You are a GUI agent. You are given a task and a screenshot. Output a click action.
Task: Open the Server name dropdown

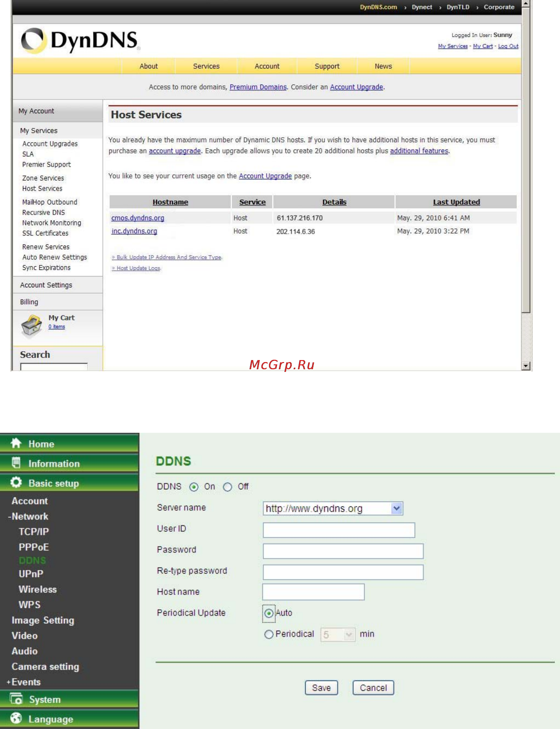tap(396, 508)
